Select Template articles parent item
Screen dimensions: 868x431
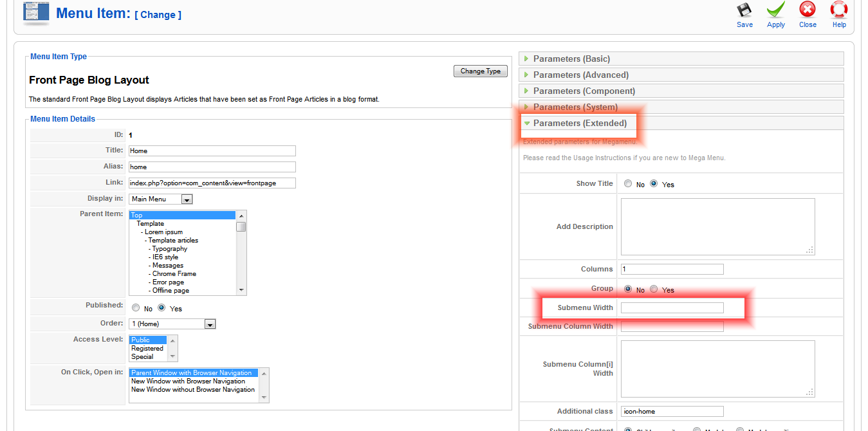coord(183,241)
